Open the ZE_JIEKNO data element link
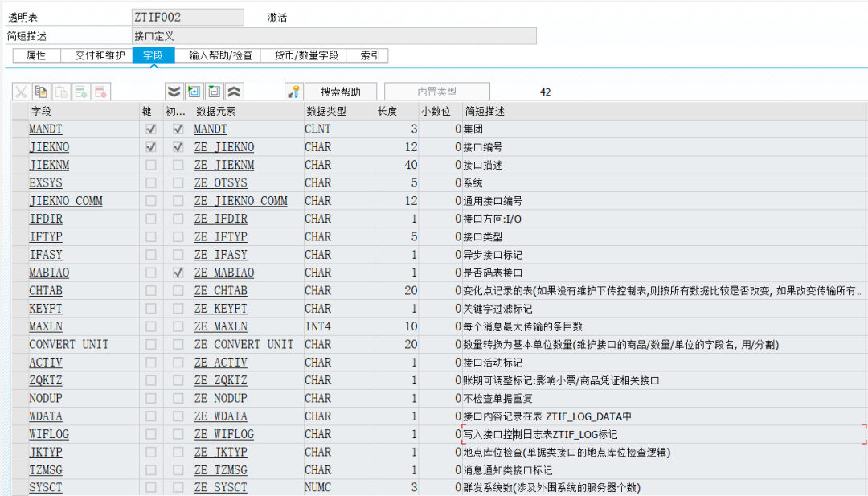 [223, 147]
